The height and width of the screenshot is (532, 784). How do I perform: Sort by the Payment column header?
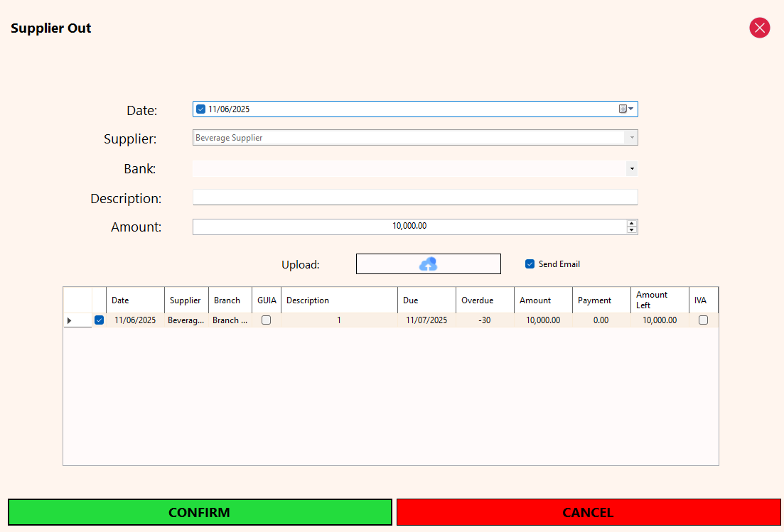601,300
